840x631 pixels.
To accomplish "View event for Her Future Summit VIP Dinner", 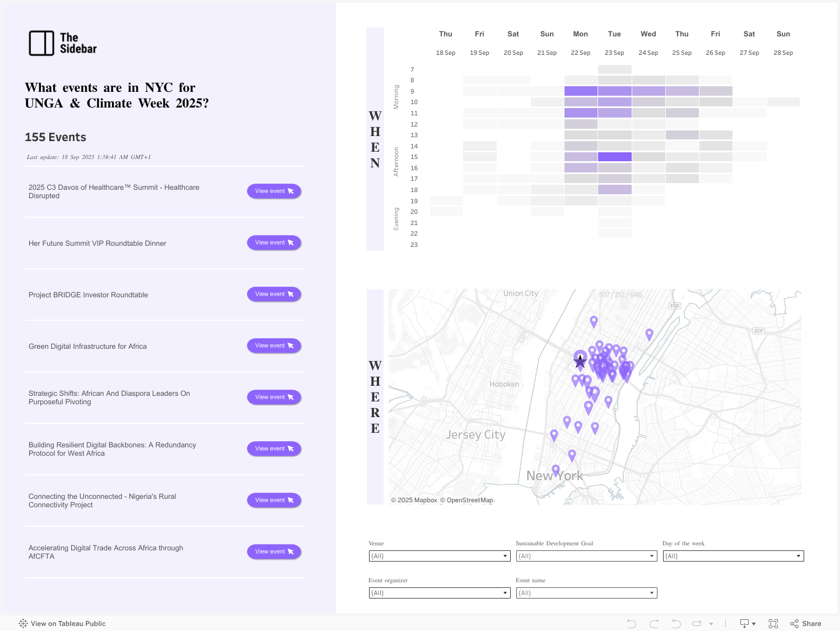I will pyautogui.click(x=274, y=242).
